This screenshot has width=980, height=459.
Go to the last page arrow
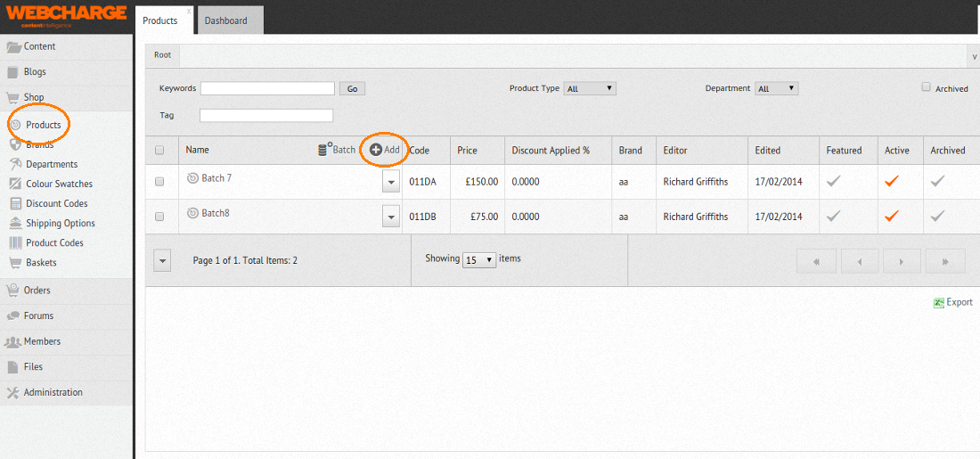click(x=945, y=261)
